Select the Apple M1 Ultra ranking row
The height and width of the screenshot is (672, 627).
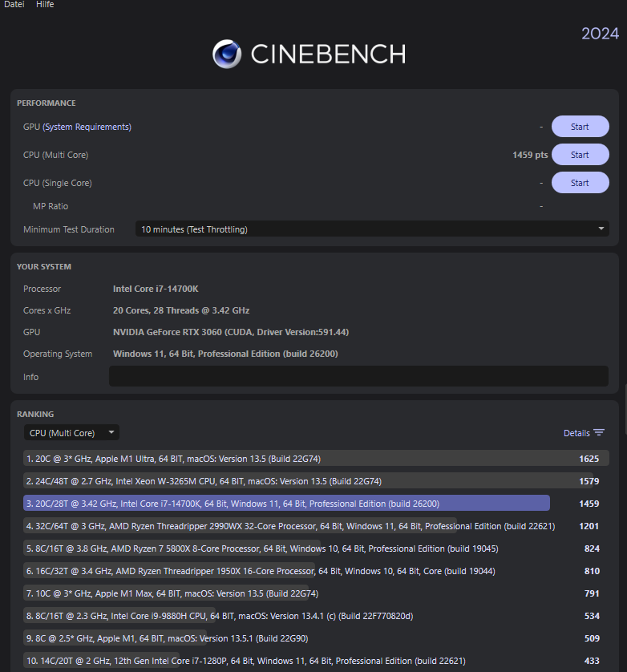click(316, 459)
